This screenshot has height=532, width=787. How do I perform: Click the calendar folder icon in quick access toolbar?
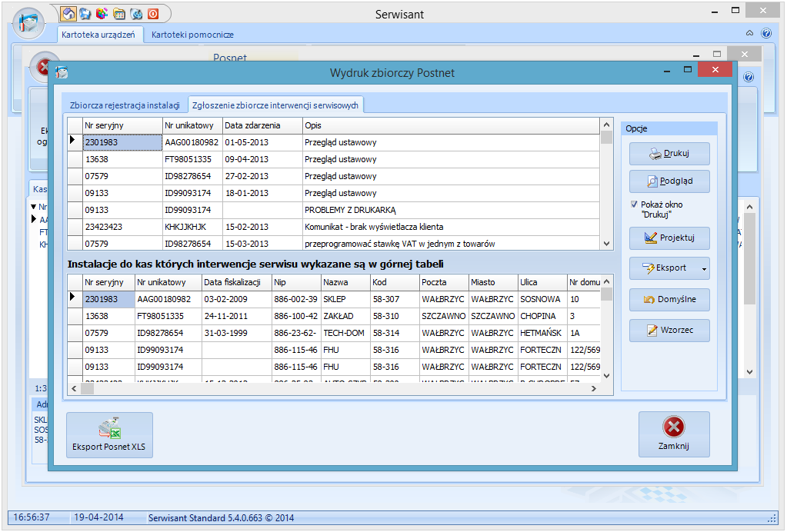pos(119,14)
